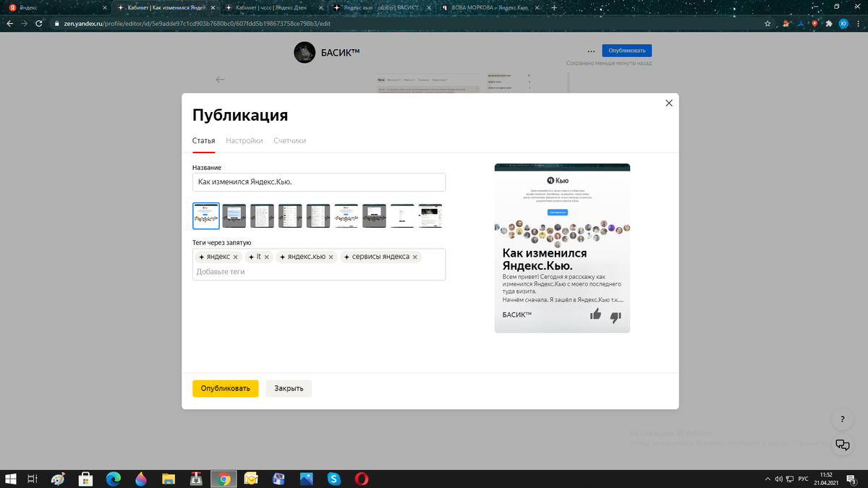Open the Chrome three-dot menu

pyautogui.click(x=858, y=23)
